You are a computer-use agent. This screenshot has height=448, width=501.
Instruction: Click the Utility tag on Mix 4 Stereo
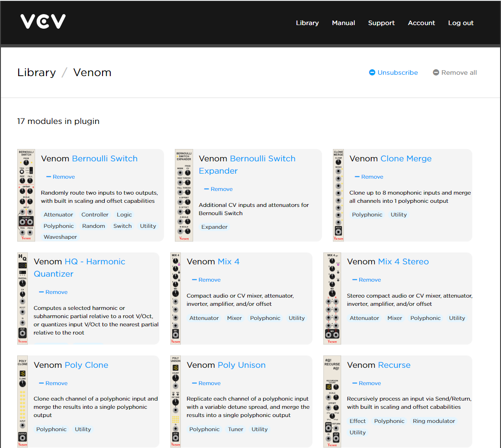tap(457, 318)
